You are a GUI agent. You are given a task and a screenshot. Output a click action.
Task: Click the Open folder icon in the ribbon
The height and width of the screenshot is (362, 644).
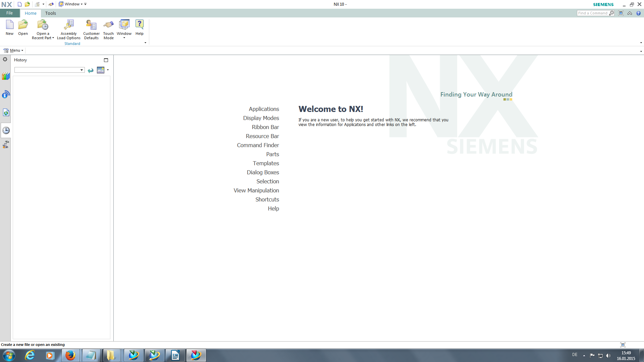(23, 25)
